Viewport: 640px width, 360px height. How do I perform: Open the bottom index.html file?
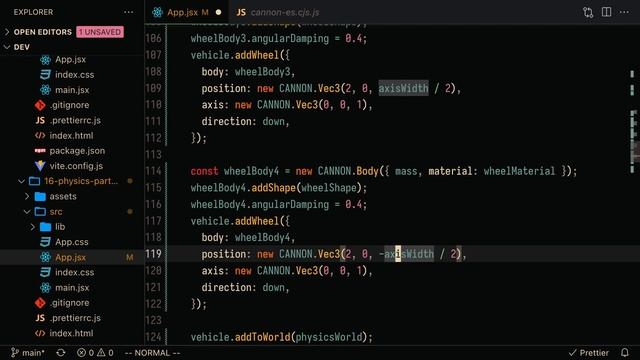coord(71,333)
